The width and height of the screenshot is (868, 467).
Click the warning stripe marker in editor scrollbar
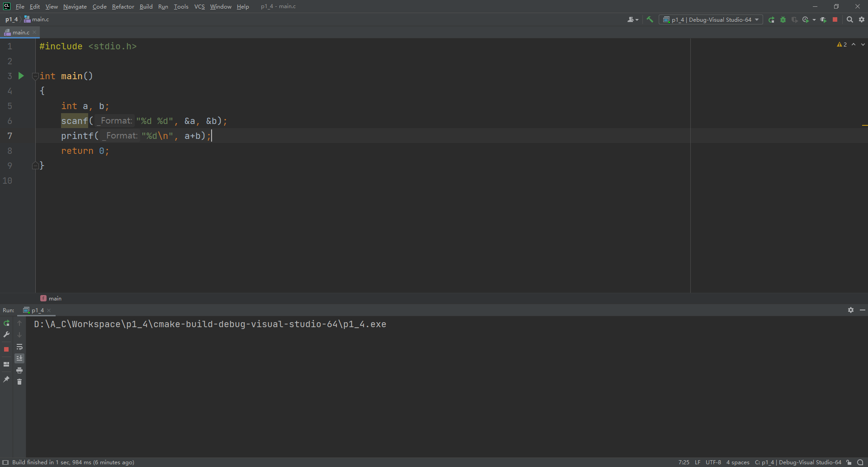pyautogui.click(x=864, y=125)
